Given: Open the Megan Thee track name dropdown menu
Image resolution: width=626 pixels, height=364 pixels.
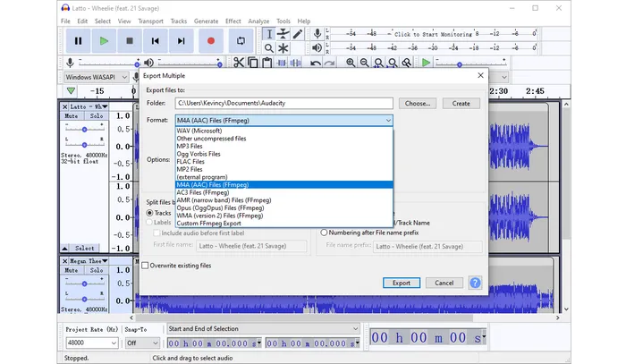Looking at the screenshot, I should point(89,261).
